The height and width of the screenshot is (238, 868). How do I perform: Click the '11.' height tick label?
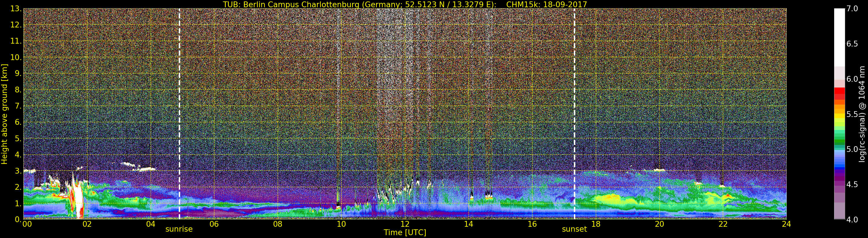click(16, 41)
